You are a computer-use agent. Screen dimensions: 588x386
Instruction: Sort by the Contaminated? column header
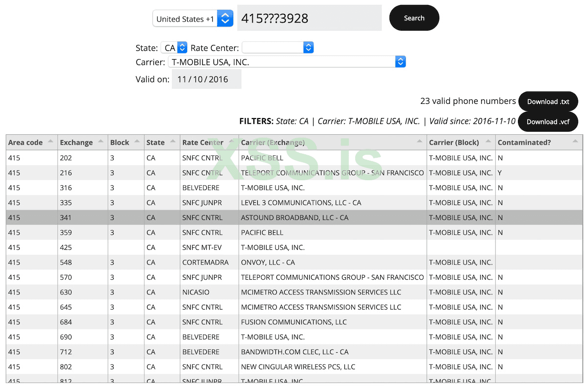pyautogui.click(x=539, y=143)
